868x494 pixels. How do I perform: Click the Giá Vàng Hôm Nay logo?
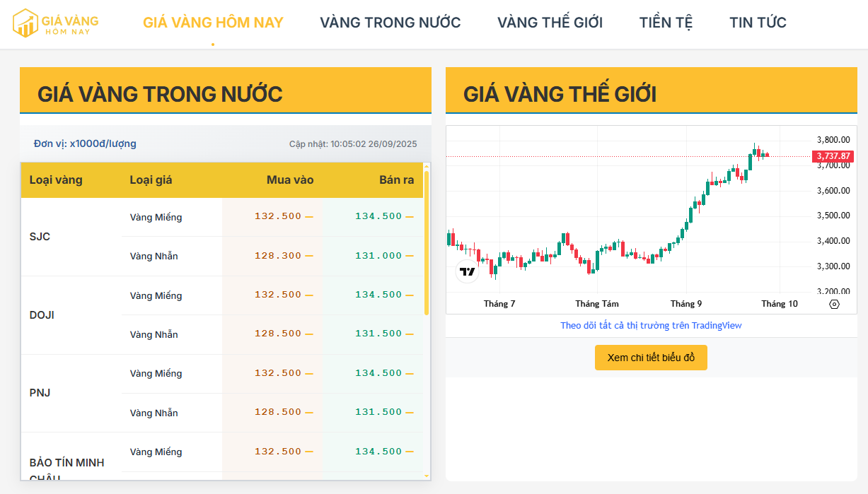55,23
